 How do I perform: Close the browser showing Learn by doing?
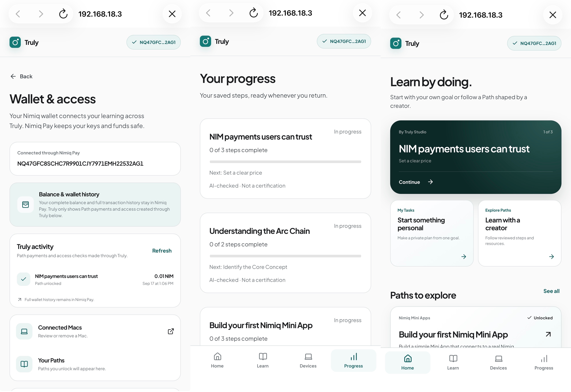[553, 15]
